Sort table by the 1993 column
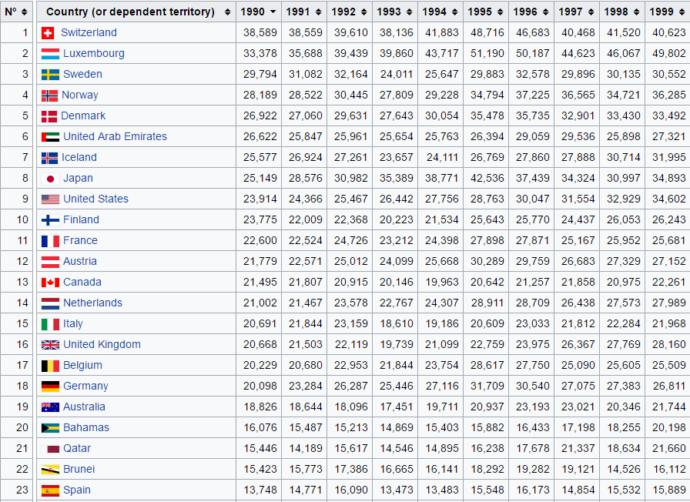The width and height of the screenshot is (690, 502). (395, 11)
